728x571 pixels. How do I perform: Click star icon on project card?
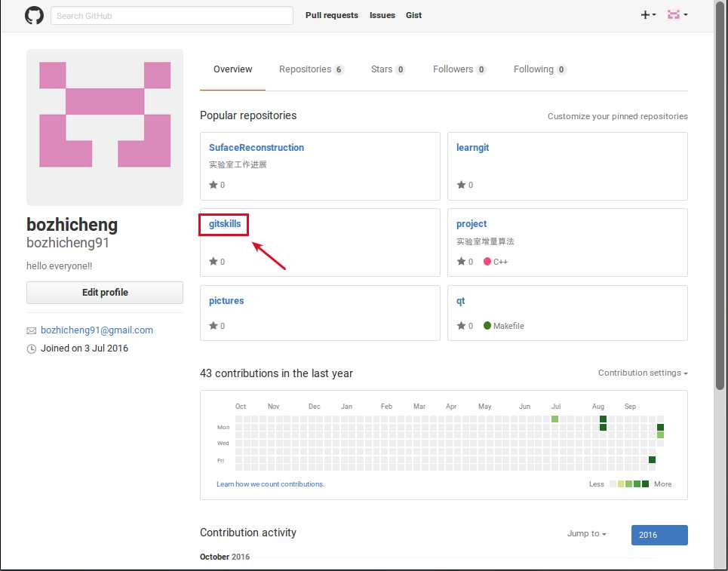coord(461,261)
